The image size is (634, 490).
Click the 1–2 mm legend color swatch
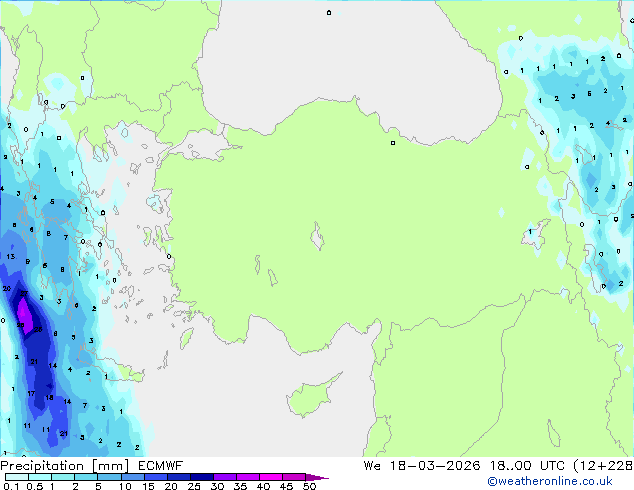click(x=63, y=477)
